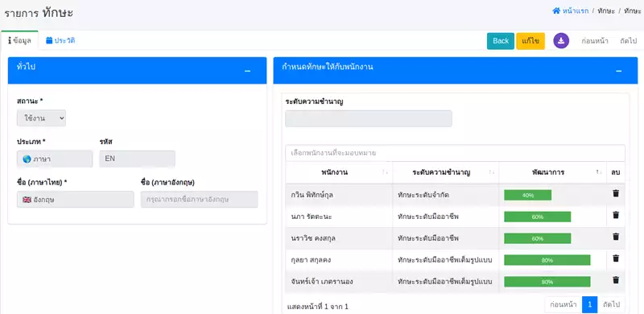Sort by the พัฒนาการ column arrows
This screenshot has height=314, width=644.
(x=599, y=172)
